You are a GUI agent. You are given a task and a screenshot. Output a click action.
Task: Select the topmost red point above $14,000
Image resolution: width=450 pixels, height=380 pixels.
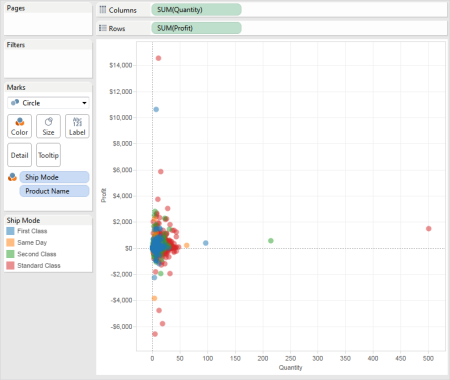pos(158,58)
